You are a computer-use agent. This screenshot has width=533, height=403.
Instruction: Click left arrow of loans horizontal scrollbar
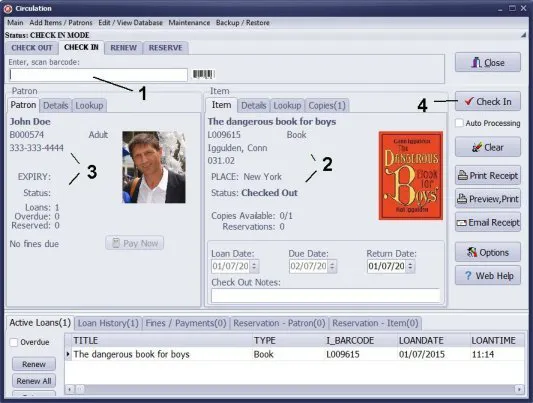(x=69, y=389)
